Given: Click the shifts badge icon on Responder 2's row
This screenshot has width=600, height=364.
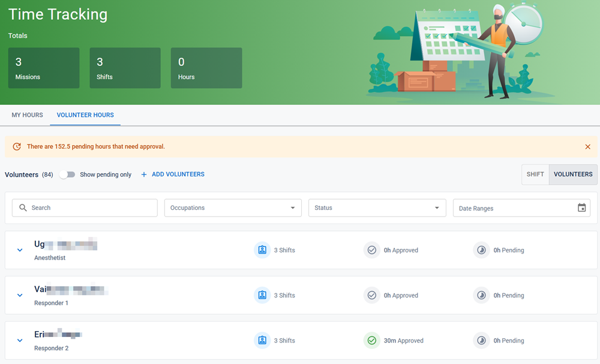Looking at the screenshot, I should (x=262, y=340).
